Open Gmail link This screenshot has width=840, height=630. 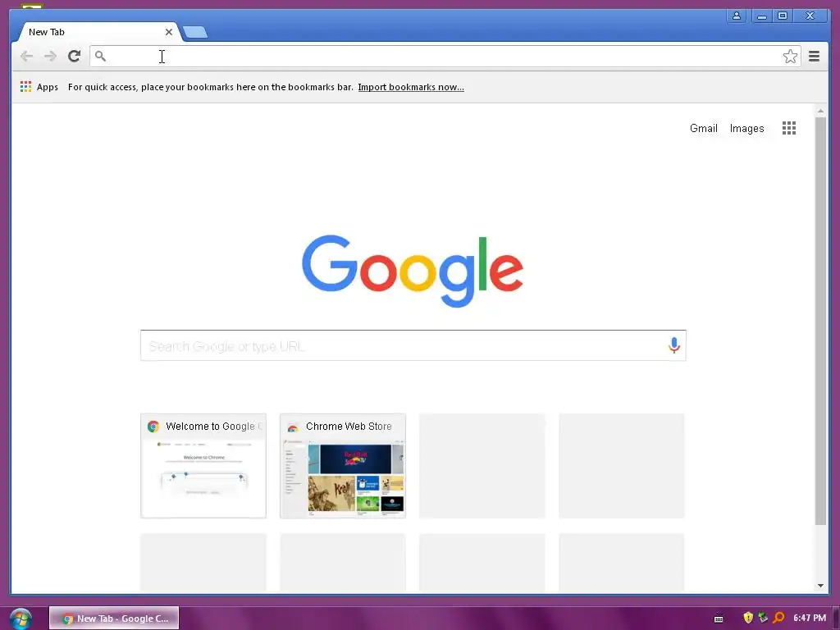703,128
